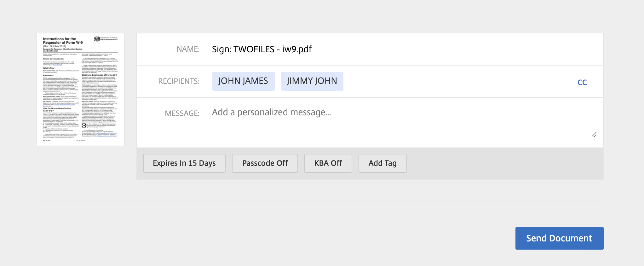This screenshot has height=266, width=644.
Task: Click the NAME field label row
Action: coord(188,49)
